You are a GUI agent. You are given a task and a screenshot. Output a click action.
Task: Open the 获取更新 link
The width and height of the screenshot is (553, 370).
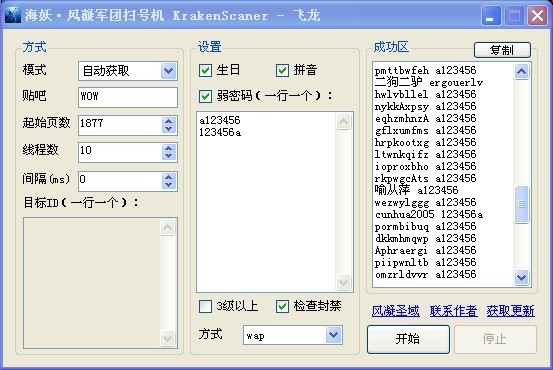511,311
